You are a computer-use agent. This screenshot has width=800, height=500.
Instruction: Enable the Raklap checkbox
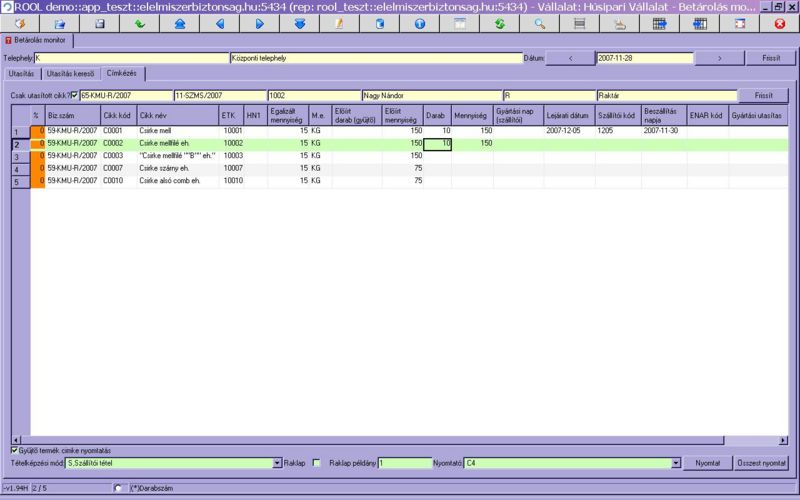[x=317, y=464]
